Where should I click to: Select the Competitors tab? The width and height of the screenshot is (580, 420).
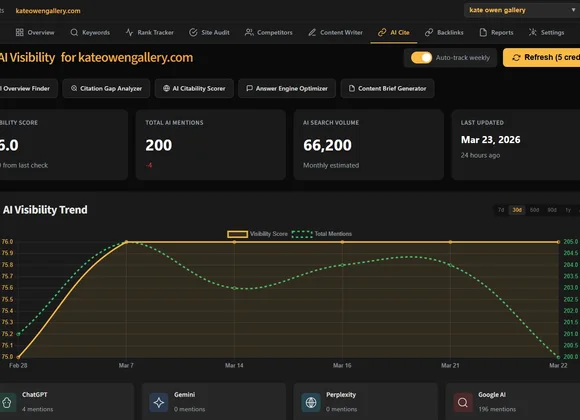(269, 33)
